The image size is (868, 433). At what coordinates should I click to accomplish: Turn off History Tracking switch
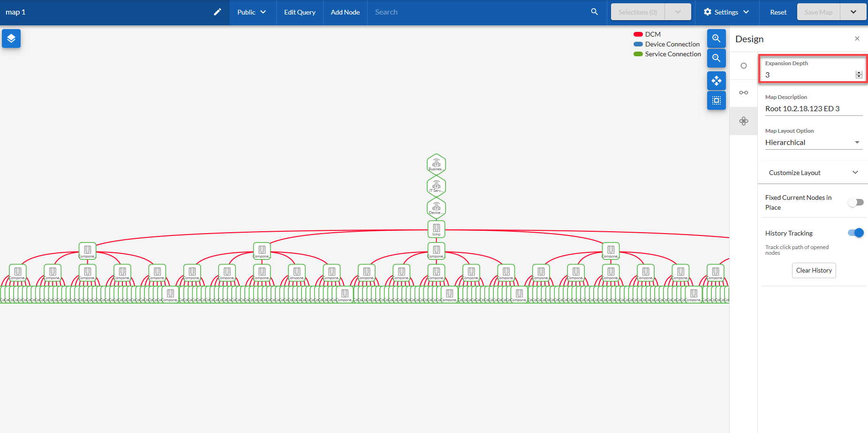click(855, 233)
